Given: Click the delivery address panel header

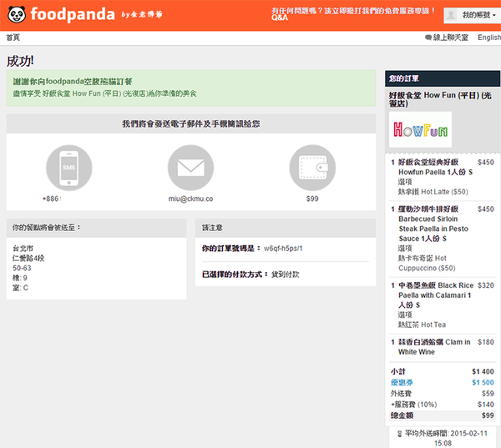Looking at the screenshot, I should (96, 228).
